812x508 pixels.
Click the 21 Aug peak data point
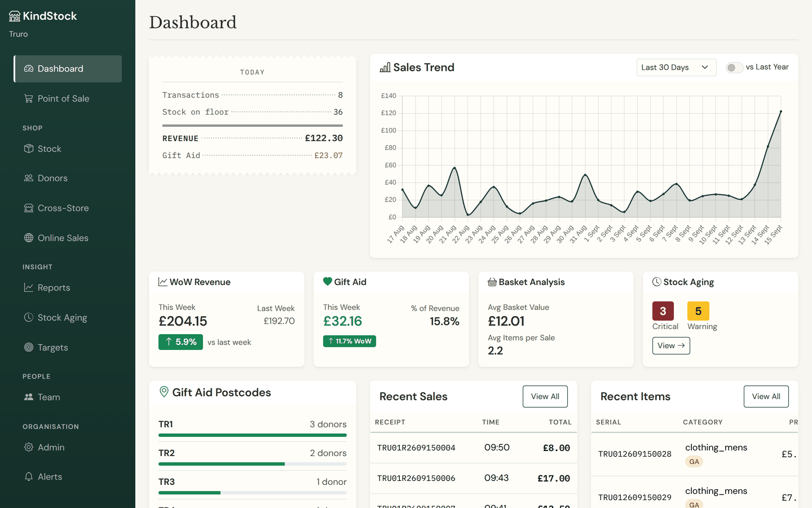[454, 168]
